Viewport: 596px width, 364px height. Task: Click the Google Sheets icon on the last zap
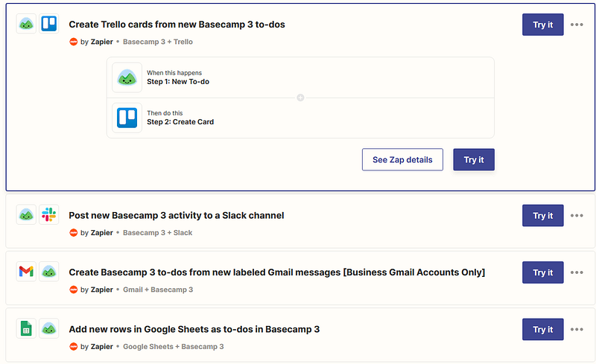(26, 329)
